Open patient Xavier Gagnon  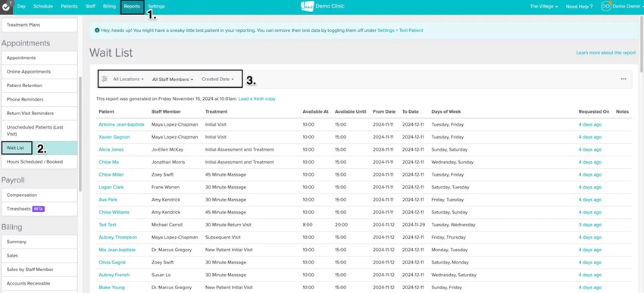(114, 137)
